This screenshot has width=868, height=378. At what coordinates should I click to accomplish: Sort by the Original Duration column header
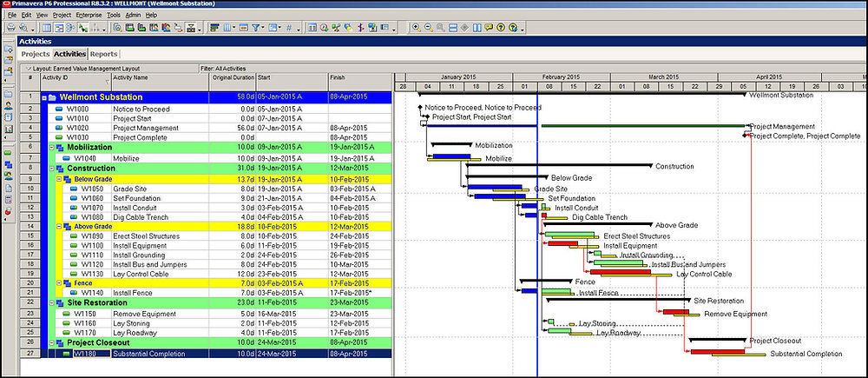pos(233,82)
